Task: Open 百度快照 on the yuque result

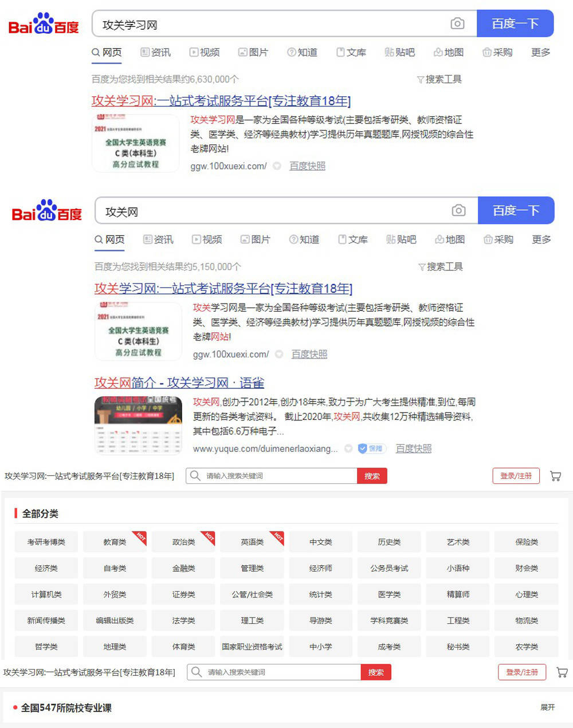Action: (x=414, y=448)
